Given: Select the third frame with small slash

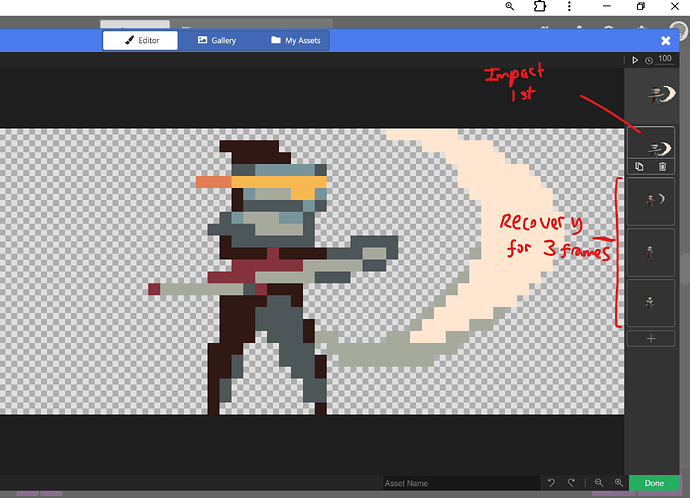Looking at the screenshot, I should point(651,202).
